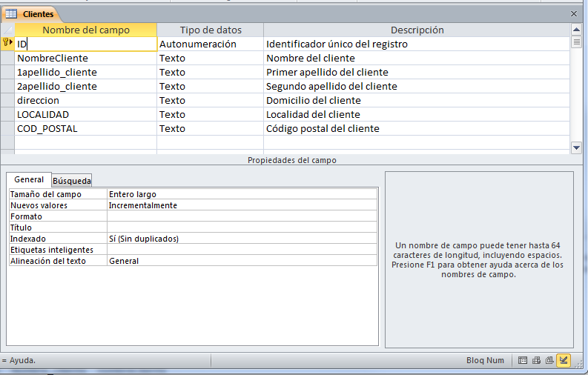Switch to Datasheet view in status bar

pos(523,361)
